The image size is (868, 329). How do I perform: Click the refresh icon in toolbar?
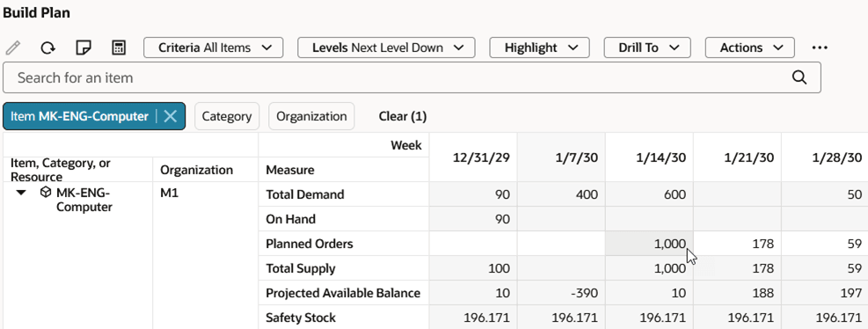48,48
